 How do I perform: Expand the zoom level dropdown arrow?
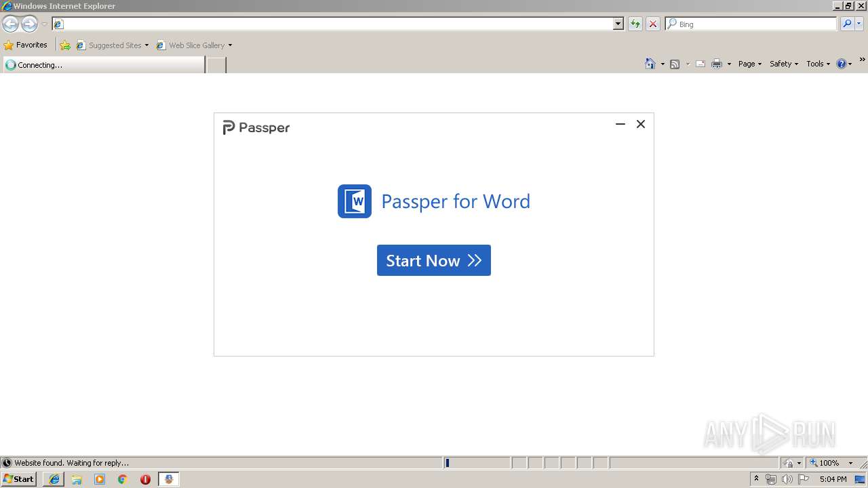tap(850, 463)
